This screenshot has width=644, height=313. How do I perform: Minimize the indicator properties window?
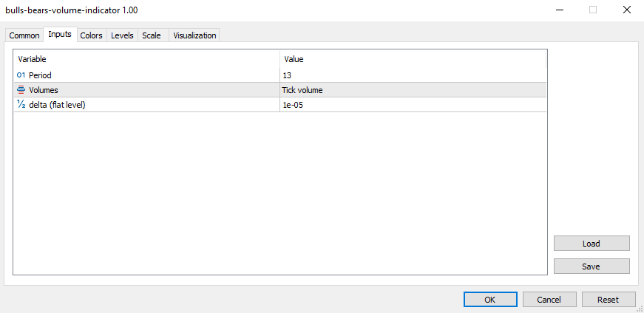click(558, 10)
